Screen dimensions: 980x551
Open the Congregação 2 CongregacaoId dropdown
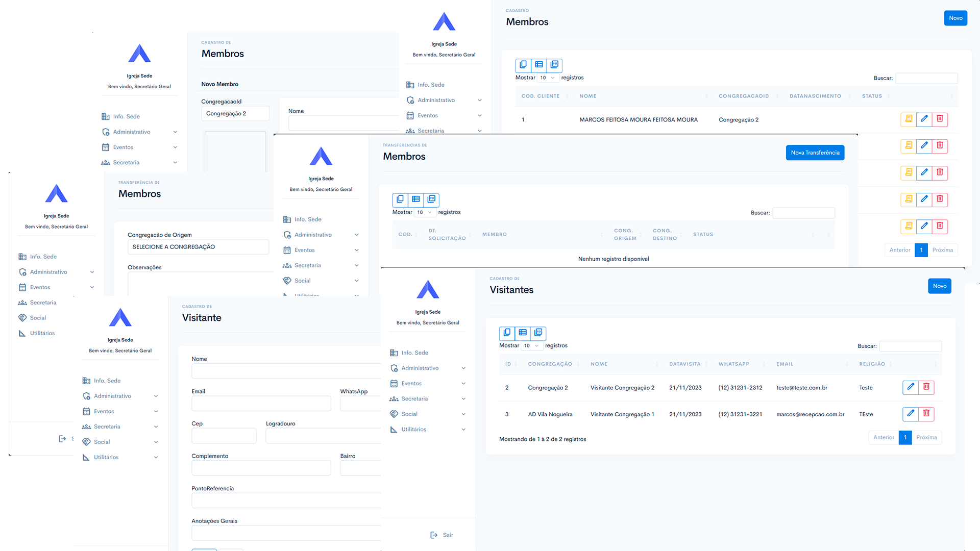coord(235,114)
